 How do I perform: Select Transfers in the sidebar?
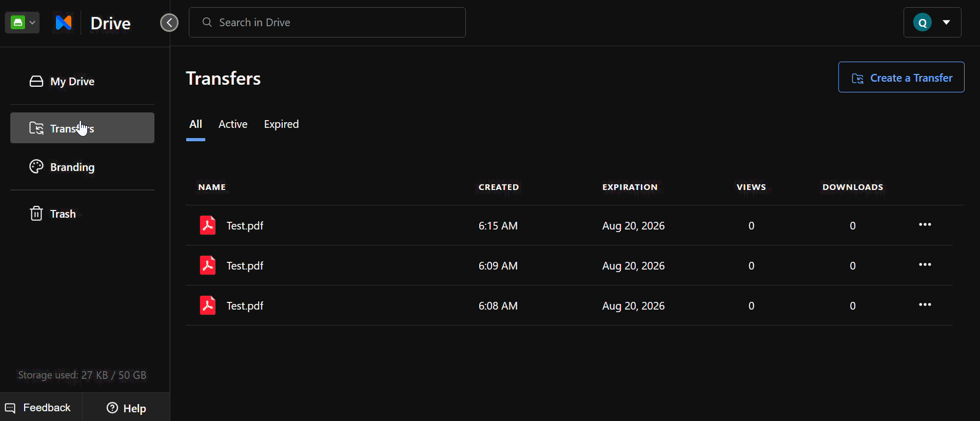82,128
